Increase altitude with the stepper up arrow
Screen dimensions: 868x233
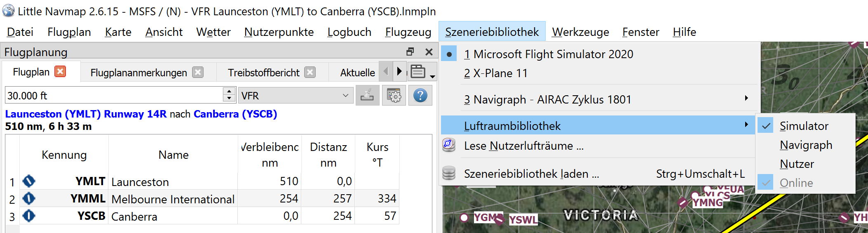tap(229, 91)
